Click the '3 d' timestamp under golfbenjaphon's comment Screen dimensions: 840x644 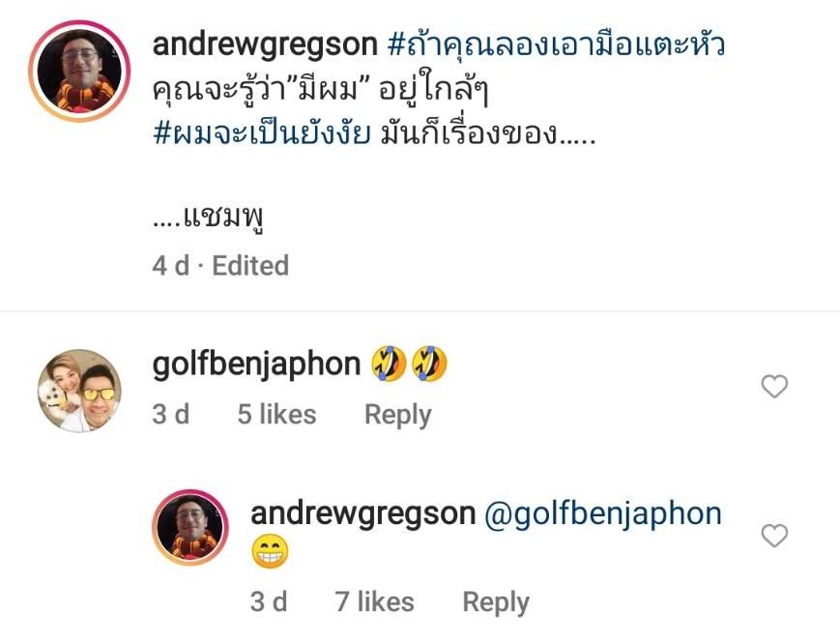point(171,414)
